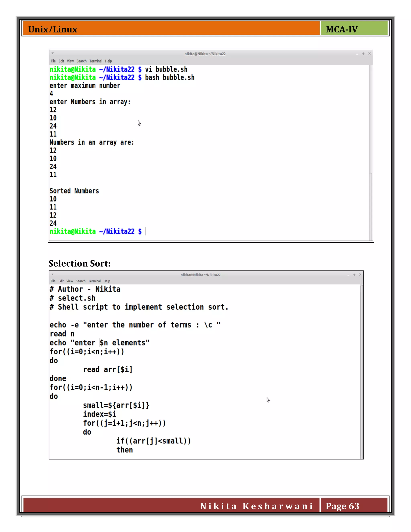The image size is (411, 532).
Task: Click the 'read arr[$i]' line
Action: pos(108,370)
